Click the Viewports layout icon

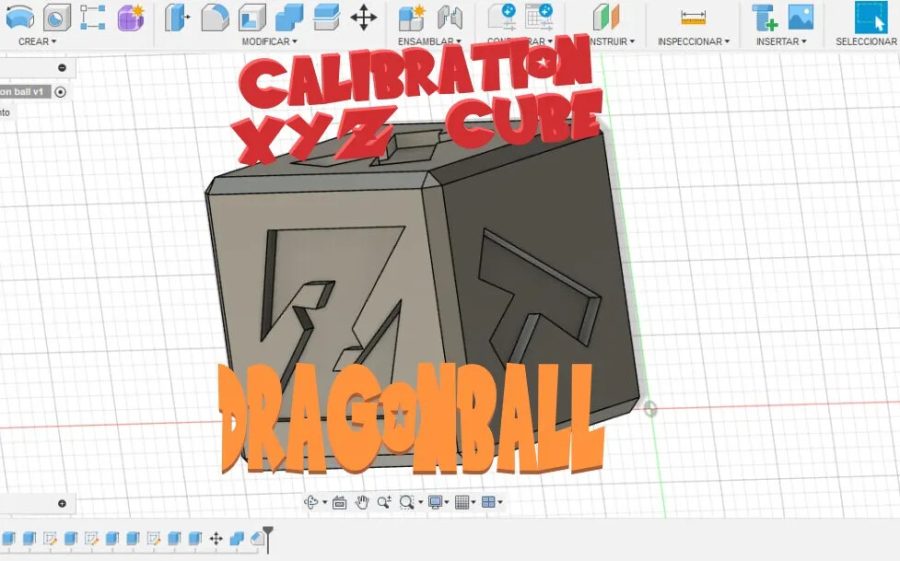click(488, 502)
